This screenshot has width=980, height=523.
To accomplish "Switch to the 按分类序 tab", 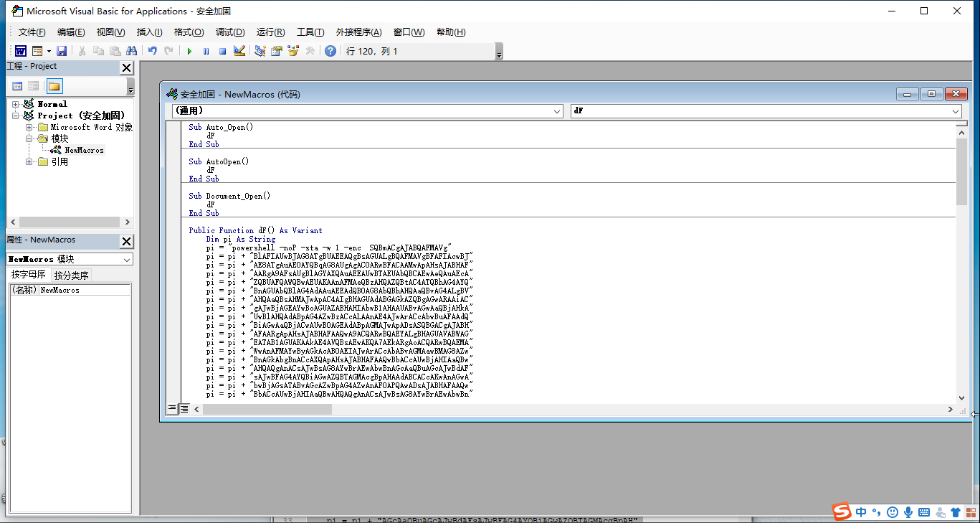I will click(71, 275).
